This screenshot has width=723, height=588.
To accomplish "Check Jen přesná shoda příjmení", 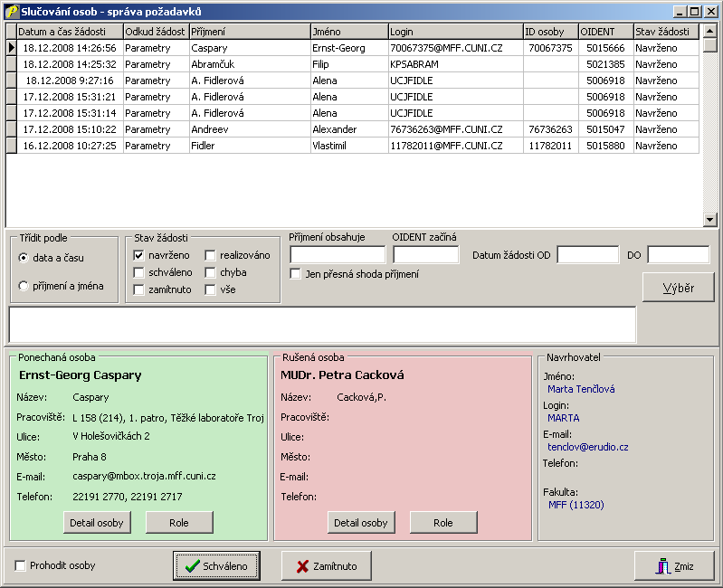I will pyautogui.click(x=295, y=274).
